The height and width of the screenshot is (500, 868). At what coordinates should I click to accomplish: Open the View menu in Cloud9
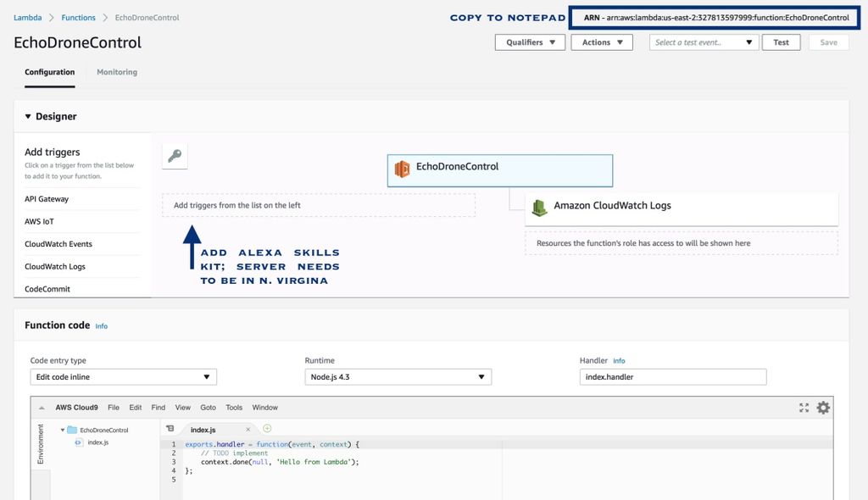183,408
